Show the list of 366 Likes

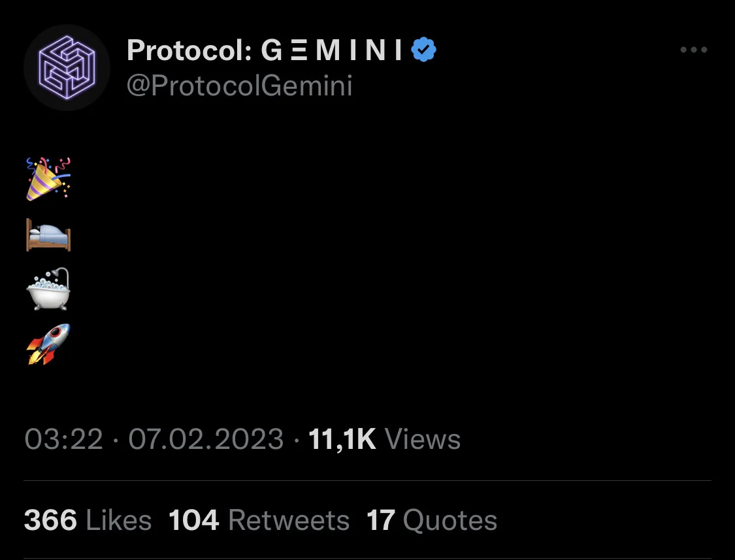[88, 520]
